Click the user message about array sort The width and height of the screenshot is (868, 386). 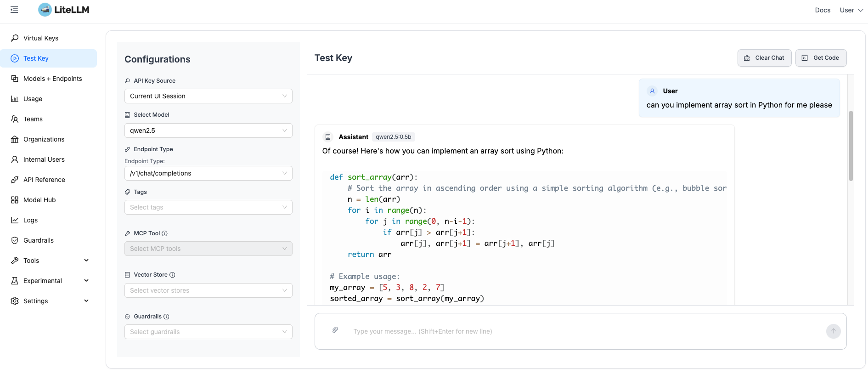pos(739,105)
